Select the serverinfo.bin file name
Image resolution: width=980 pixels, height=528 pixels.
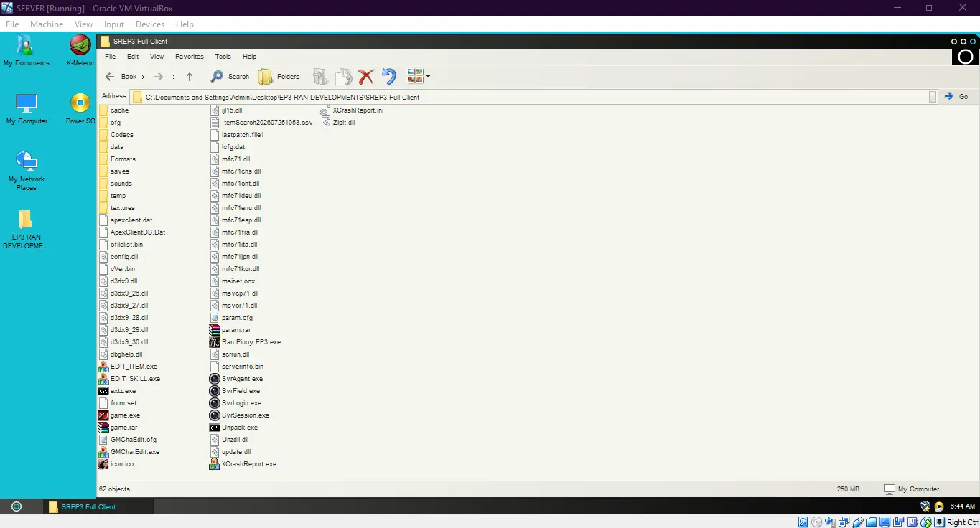[243, 367]
